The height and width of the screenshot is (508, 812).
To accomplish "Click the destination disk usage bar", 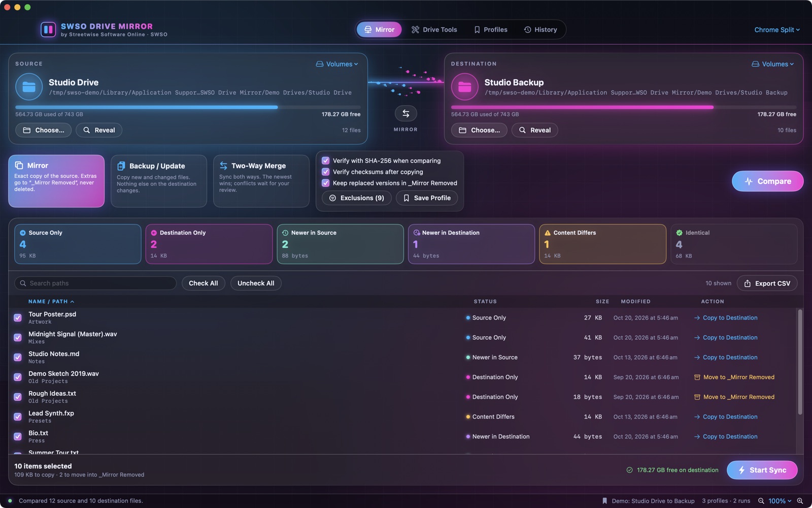I will tap(624, 107).
